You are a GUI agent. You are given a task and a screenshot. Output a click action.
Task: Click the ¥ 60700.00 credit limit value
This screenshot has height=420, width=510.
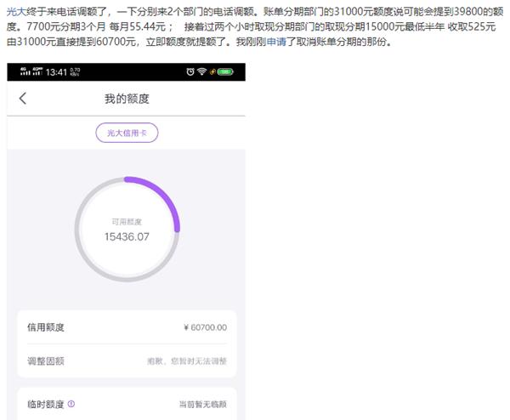pos(205,327)
